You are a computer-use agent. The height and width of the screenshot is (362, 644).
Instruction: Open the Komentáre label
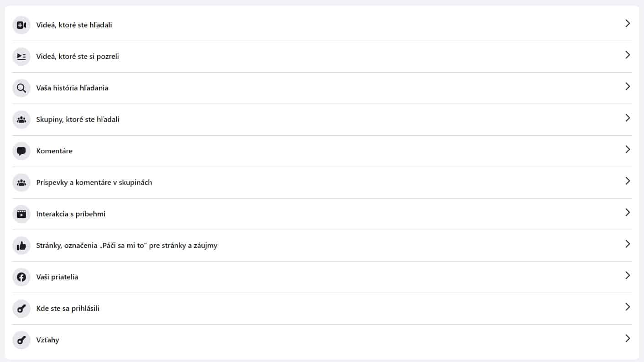[x=54, y=151]
